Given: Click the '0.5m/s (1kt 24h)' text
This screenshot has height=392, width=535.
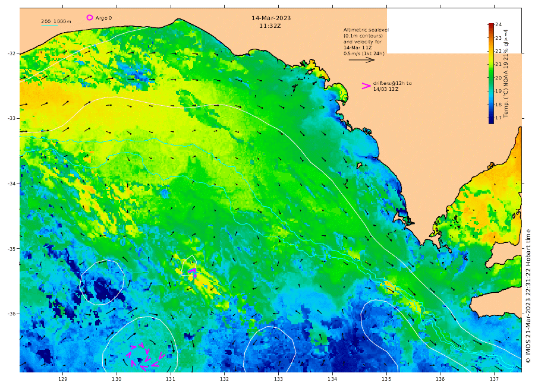Looking at the screenshot, I should tap(364, 53).
